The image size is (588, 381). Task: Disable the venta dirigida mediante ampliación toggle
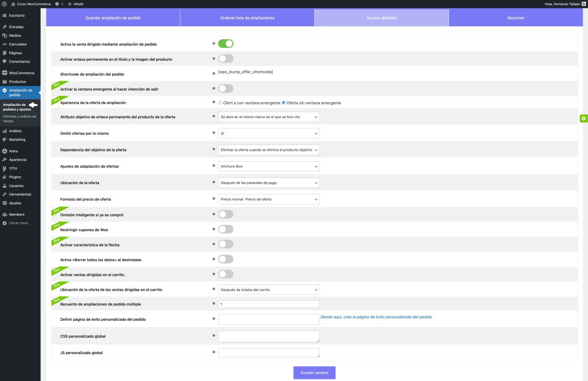pos(225,44)
